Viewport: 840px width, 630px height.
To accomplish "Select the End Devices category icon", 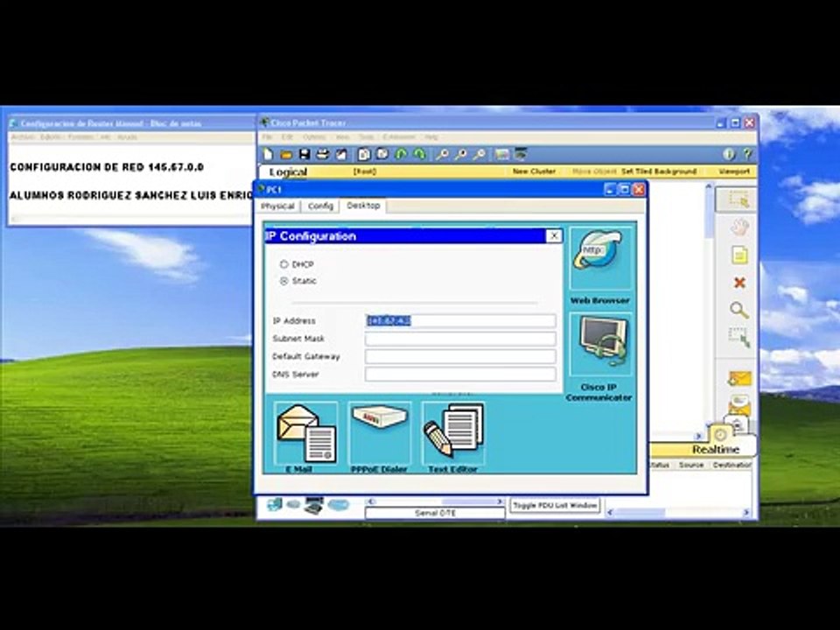I will click(x=314, y=505).
